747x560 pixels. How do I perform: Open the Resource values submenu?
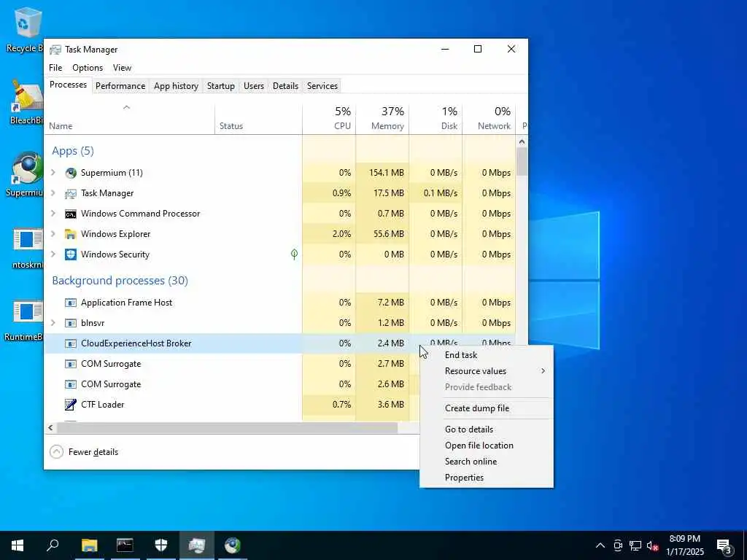[x=487, y=371]
